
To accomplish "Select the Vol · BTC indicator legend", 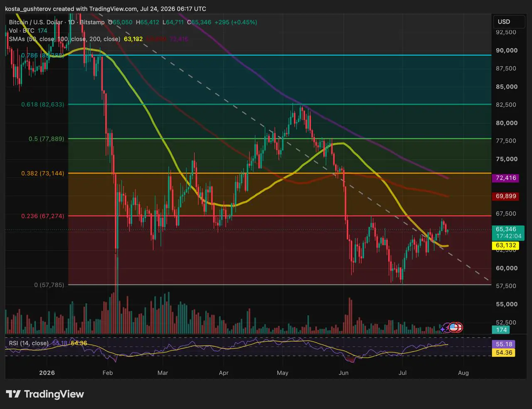I will (x=22, y=30).
